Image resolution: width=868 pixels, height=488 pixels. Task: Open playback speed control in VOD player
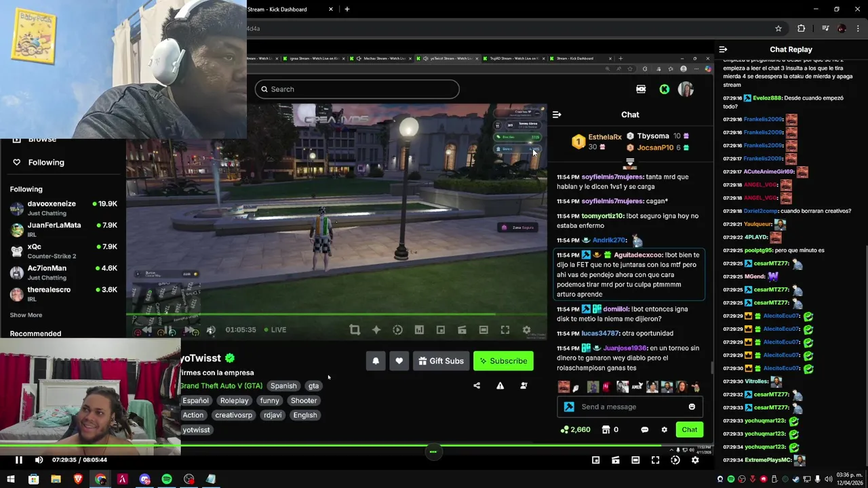tap(675, 460)
